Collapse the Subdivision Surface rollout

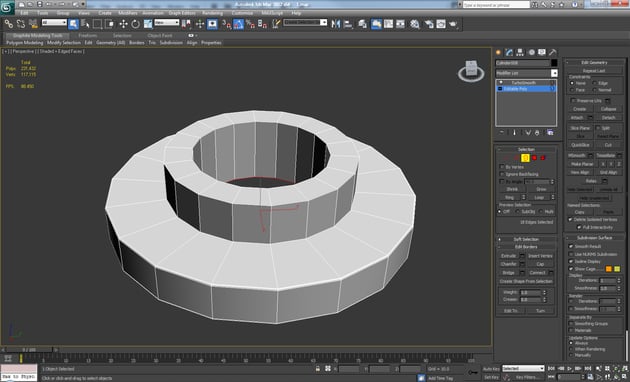click(595, 237)
